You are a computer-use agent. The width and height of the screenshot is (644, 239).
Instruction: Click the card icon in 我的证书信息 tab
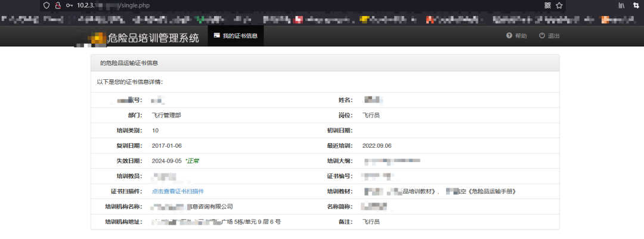216,36
